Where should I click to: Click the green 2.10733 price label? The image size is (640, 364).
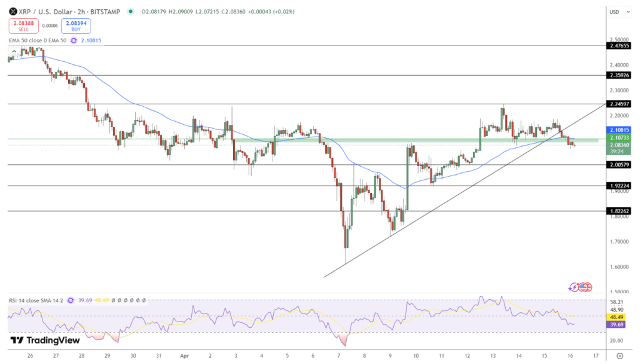point(619,138)
